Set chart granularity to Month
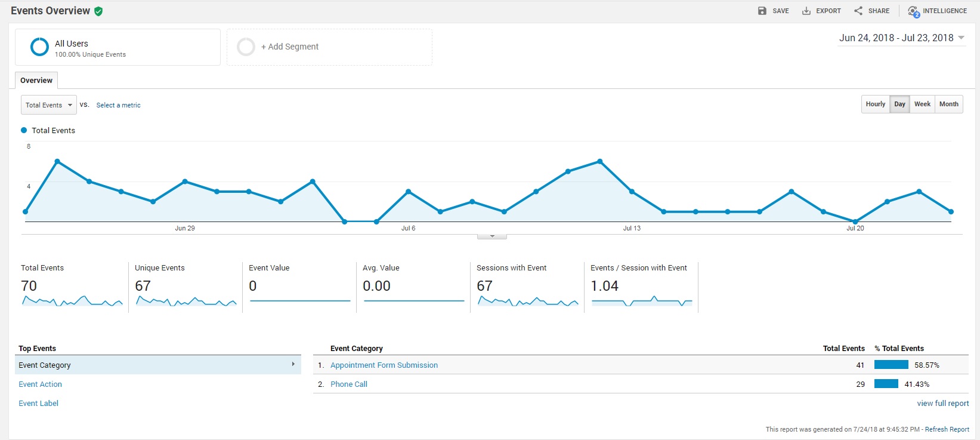Viewport: 980px width, 440px height. click(x=948, y=104)
